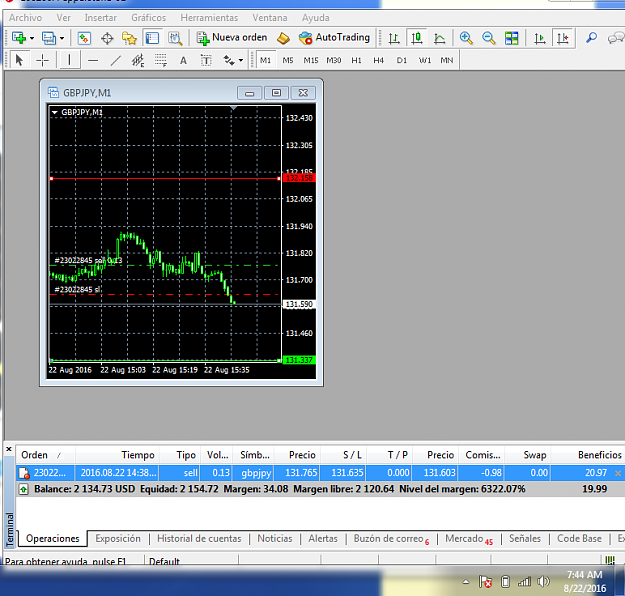625x596 pixels.
Task: Toggle the Terminal panel icon
Action: pos(152,38)
